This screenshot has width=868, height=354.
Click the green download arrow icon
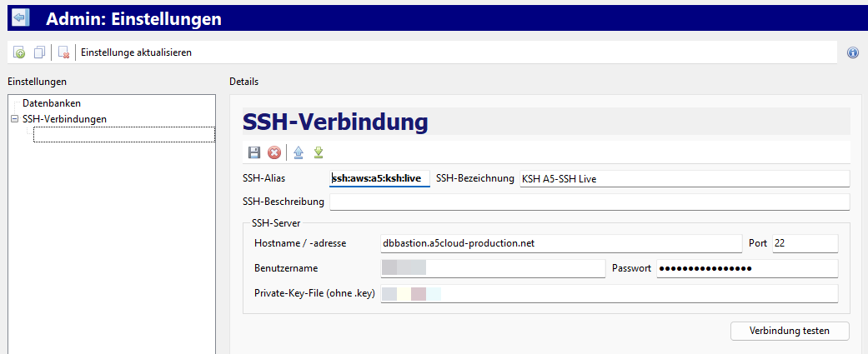click(318, 152)
